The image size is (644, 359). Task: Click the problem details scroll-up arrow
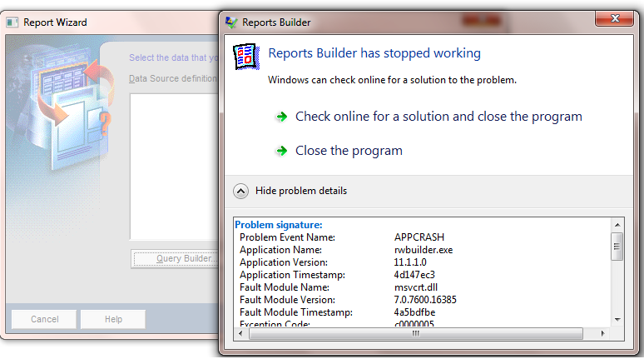click(617, 226)
